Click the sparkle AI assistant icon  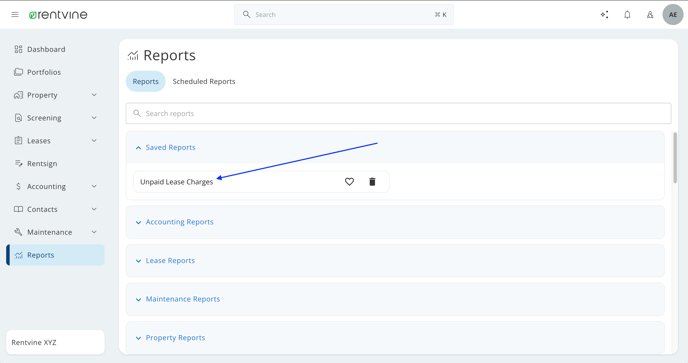pyautogui.click(x=605, y=14)
